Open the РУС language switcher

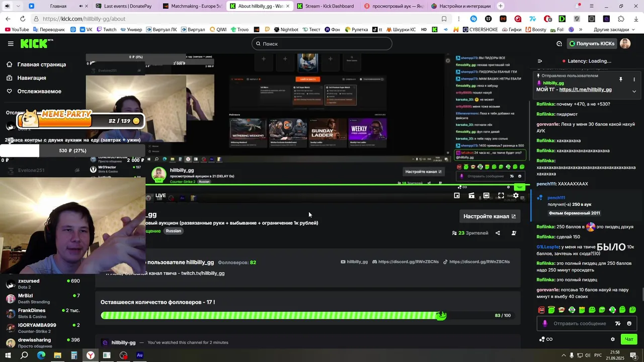coord(598,355)
